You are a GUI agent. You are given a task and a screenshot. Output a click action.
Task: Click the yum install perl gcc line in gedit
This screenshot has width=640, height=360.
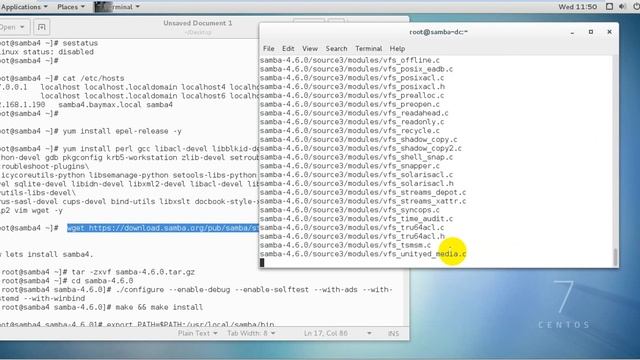click(129, 149)
